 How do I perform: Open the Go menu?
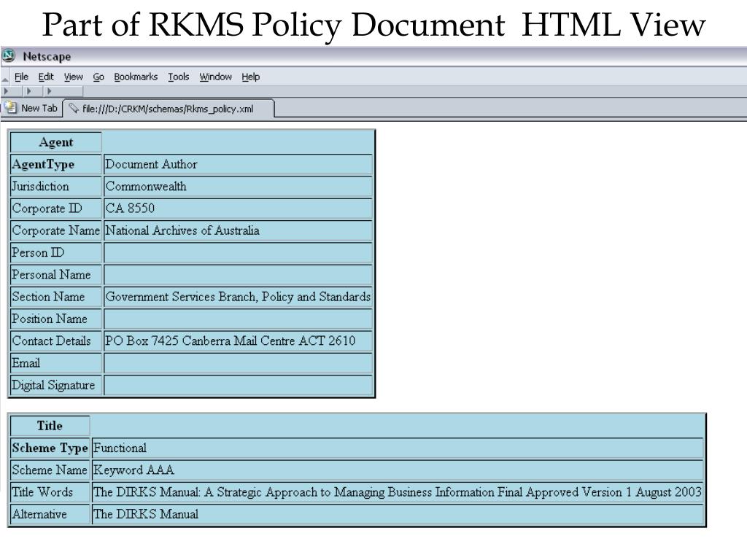pyautogui.click(x=98, y=77)
